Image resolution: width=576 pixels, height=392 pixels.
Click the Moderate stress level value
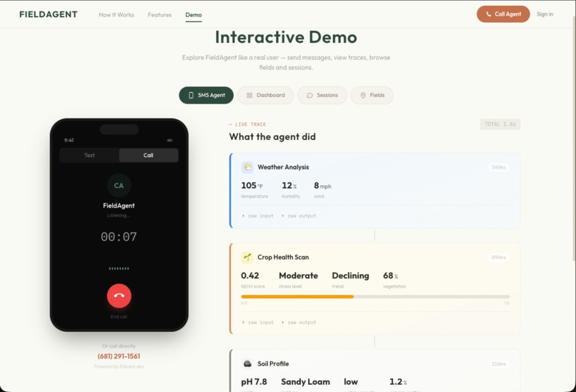point(298,276)
